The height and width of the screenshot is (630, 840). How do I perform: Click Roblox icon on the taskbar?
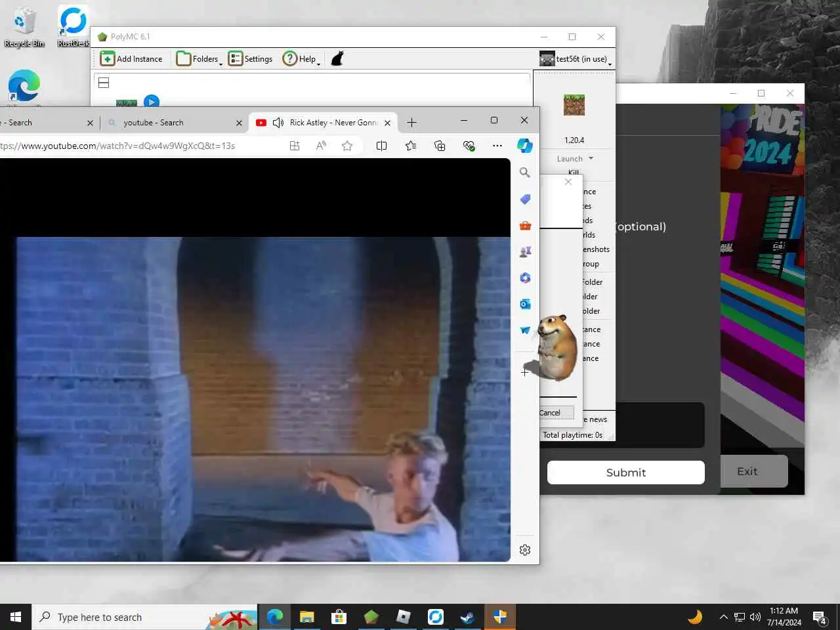click(x=404, y=617)
